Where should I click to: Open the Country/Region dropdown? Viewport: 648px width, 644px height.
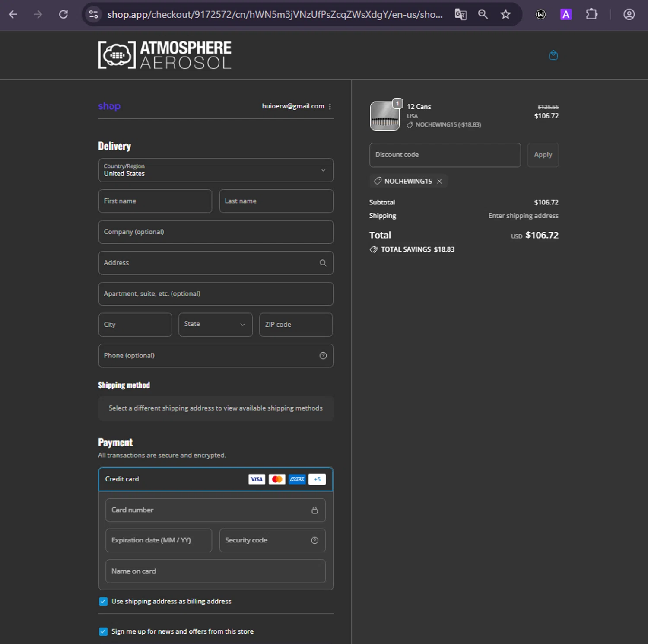coord(216,170)
